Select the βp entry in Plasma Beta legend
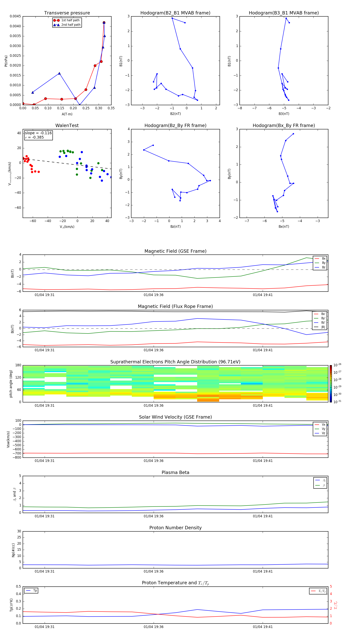 click(x=320, y=480)
